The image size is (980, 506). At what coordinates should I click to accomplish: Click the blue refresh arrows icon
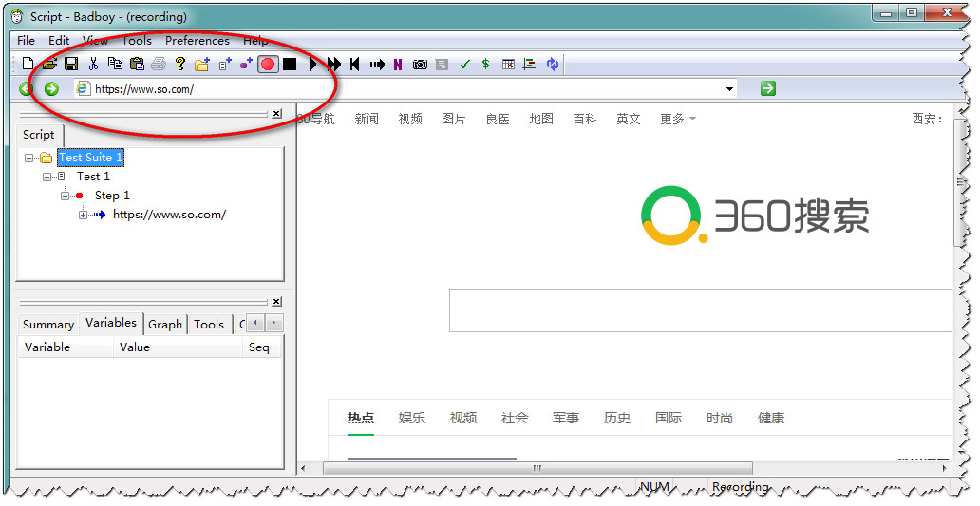coord(553,65)
